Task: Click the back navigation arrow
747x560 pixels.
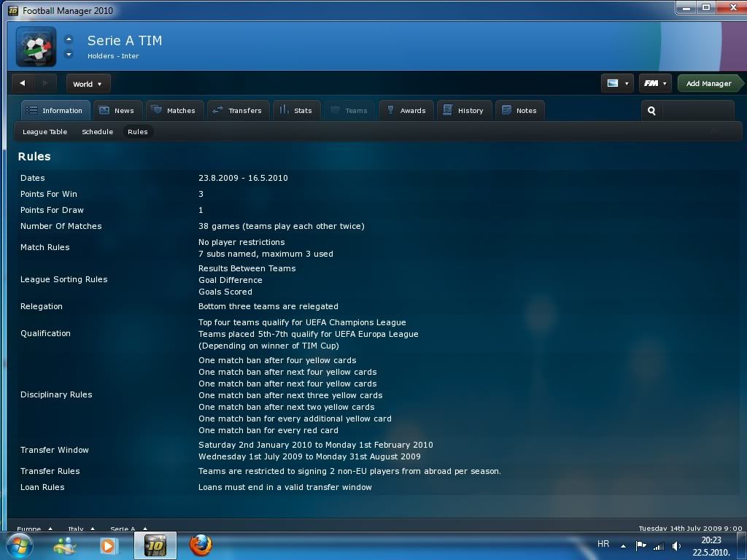Action: (x=23, y=83)
